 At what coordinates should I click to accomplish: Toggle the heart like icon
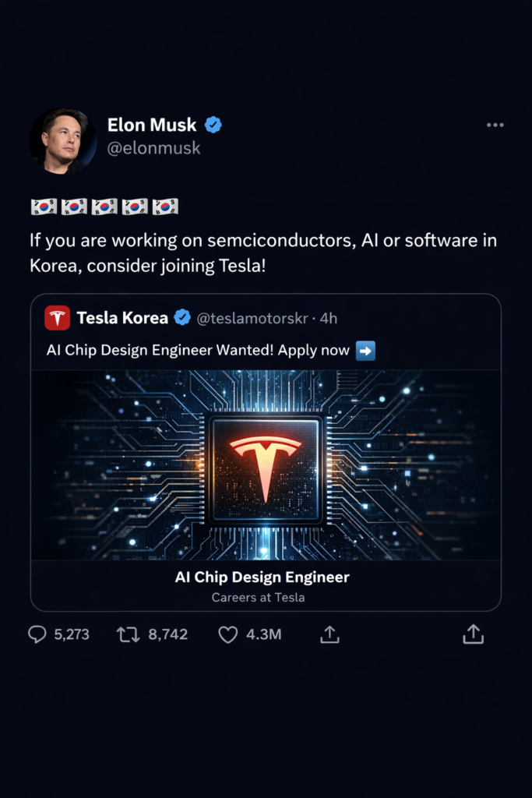click(228, 634)
